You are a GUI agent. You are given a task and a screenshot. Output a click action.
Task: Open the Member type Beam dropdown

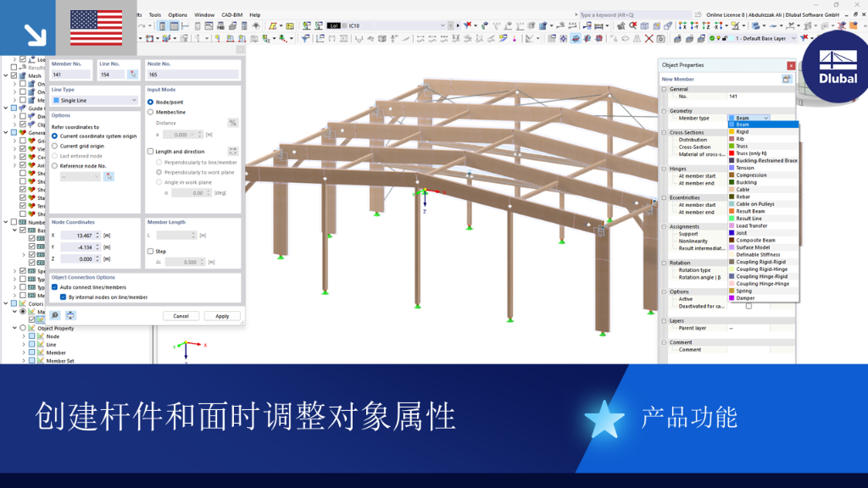749,118
